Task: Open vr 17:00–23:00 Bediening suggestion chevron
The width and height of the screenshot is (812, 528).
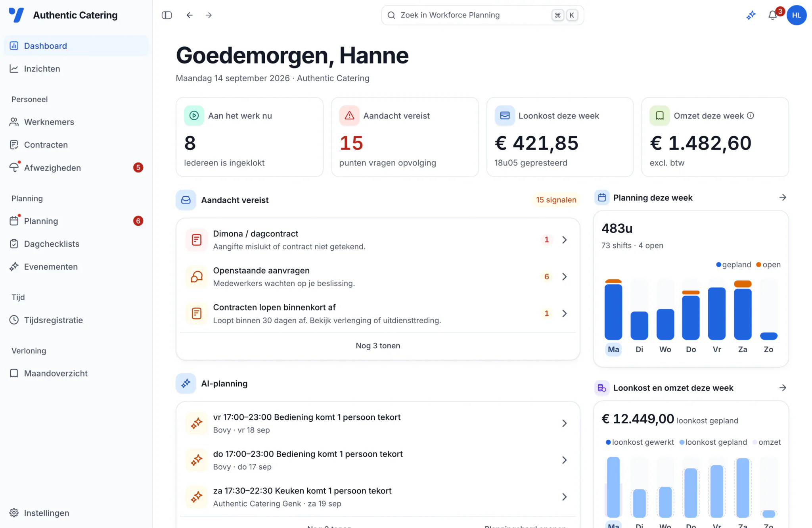Action: pos(565,423)
